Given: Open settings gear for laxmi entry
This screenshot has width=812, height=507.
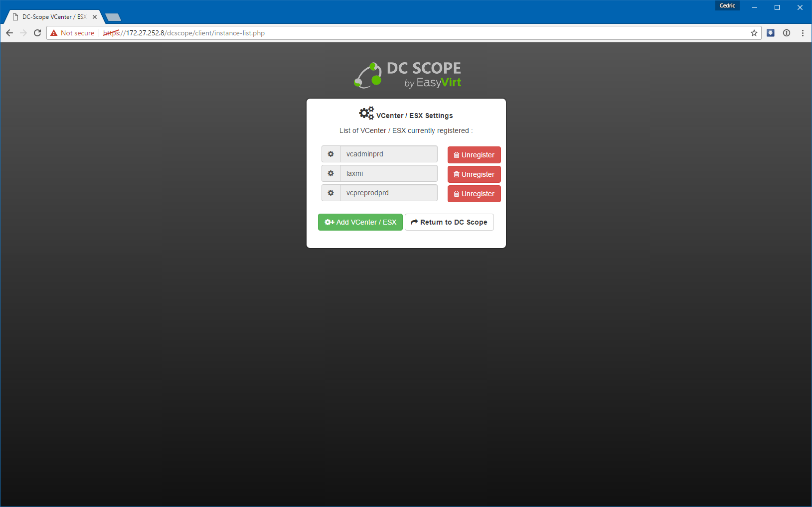Looking at the screenshot, I should point(330,174).
